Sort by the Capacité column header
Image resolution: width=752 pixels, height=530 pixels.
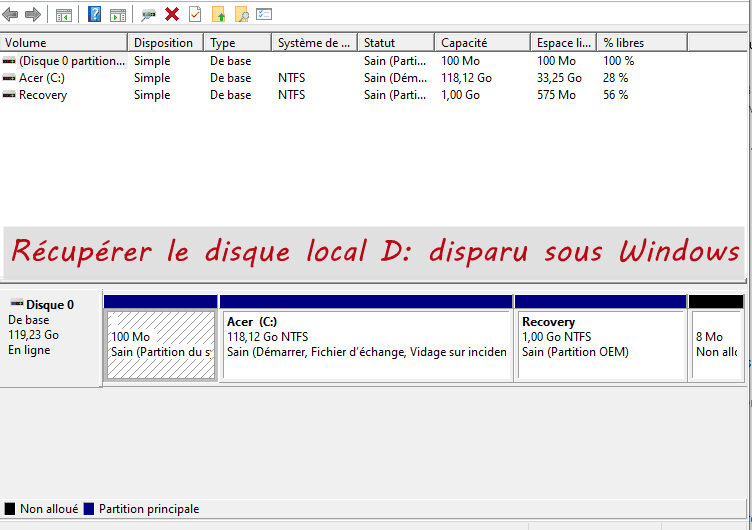pyautogui.click(x=482, y=43)
